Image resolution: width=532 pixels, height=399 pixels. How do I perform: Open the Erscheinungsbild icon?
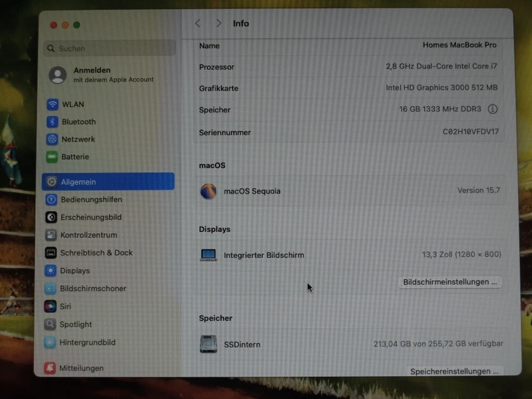(51, 217)
